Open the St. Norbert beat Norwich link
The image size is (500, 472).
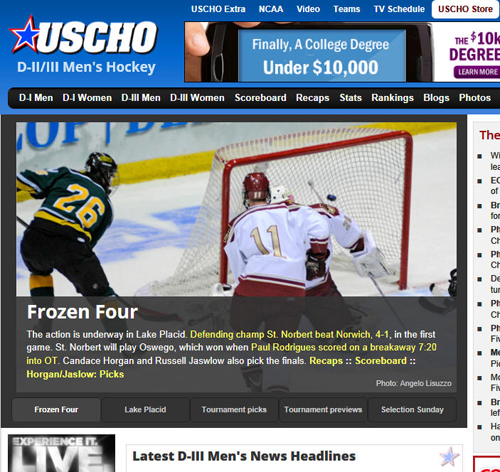pyautogui.click(x=289, y=334)
